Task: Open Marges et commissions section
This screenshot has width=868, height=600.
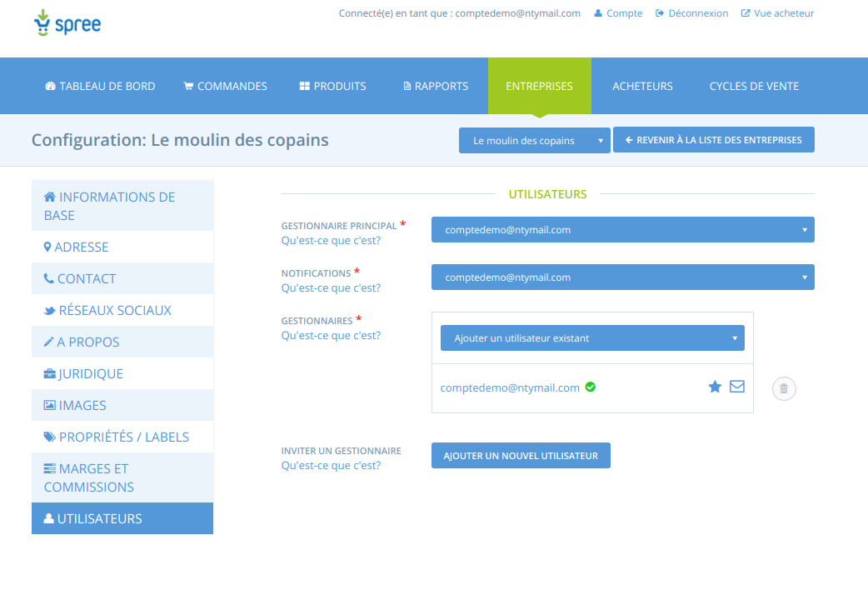Action: pos(122,477)
